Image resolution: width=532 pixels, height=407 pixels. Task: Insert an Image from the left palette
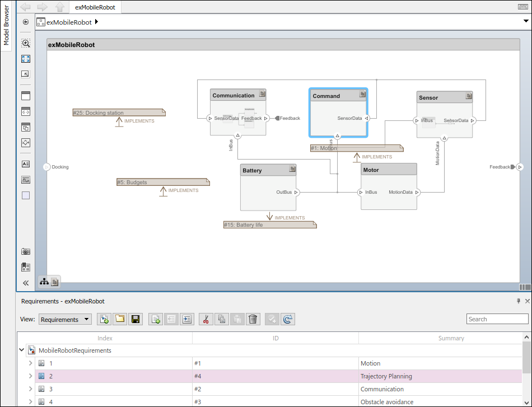[26, 180]
